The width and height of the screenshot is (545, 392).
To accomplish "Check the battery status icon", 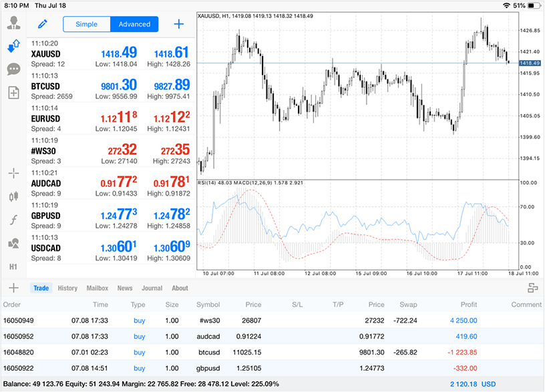I will (534, 5).
